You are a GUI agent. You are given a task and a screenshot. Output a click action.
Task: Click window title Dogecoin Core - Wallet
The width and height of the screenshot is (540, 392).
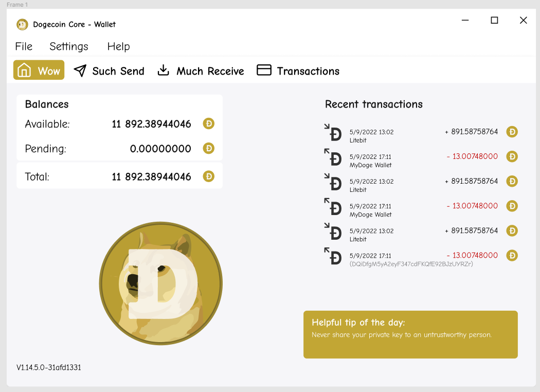coord(75,25)
